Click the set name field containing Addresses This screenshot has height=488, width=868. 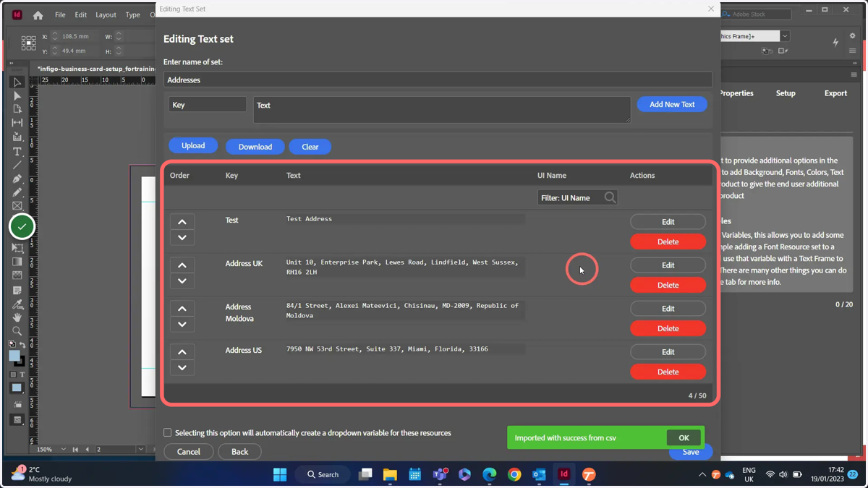[438, 80]
